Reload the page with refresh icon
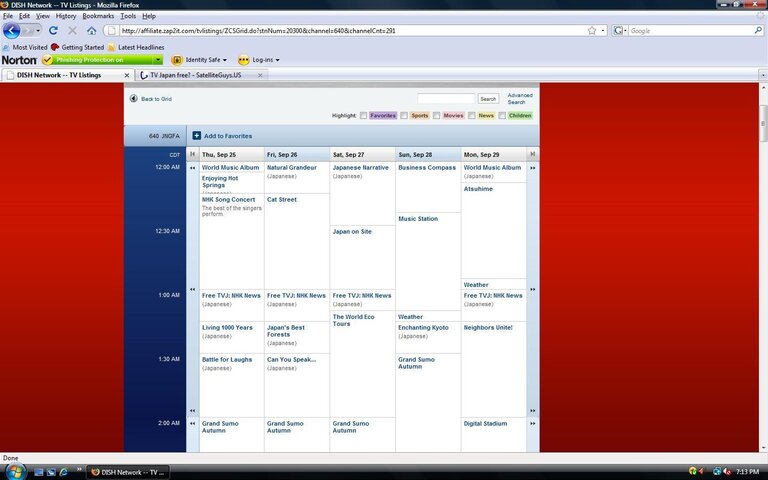The image size is (768, 480). [53, 30]
